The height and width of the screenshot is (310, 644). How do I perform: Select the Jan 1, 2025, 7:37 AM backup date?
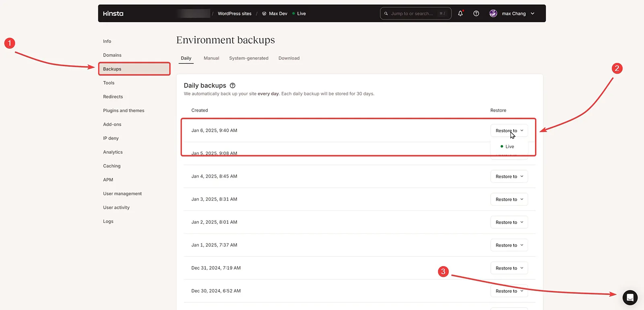tap(214, 245)
